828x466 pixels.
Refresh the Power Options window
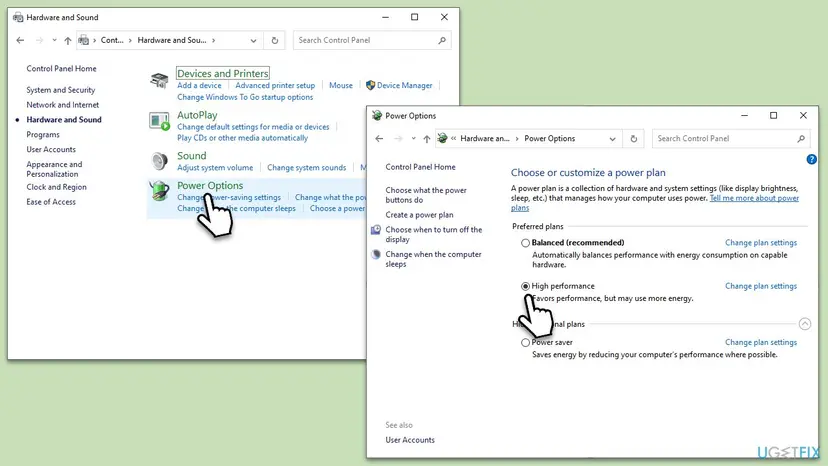coord(634,138)
